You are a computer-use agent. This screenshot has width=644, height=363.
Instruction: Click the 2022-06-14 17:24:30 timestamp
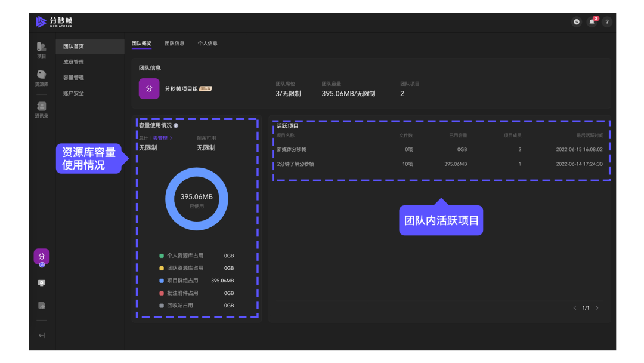tap(580, 164)
